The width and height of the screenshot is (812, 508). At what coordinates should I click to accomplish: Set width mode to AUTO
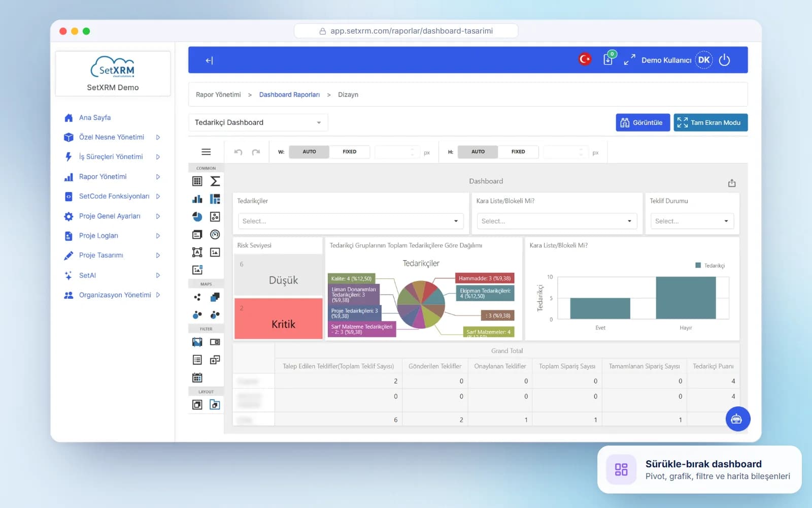(x=309, y=152)
